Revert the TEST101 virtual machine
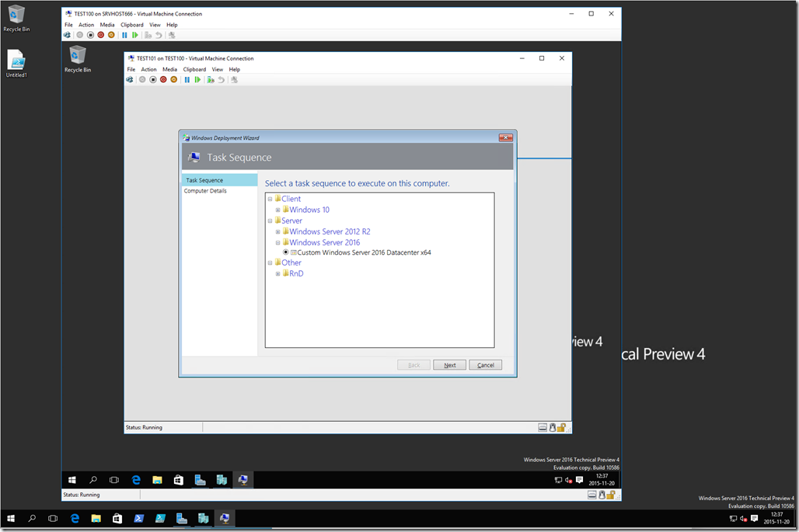Image resolution: width=799 pixels, height=532 pixels. pos(221,79)
